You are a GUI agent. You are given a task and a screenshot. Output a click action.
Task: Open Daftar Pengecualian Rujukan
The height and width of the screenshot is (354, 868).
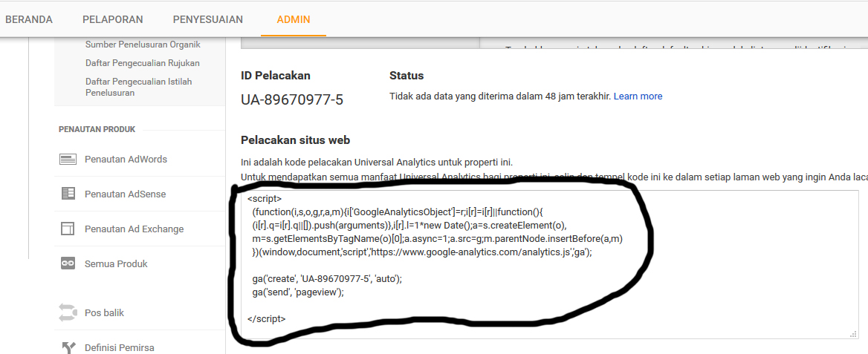tap(143, 63)
